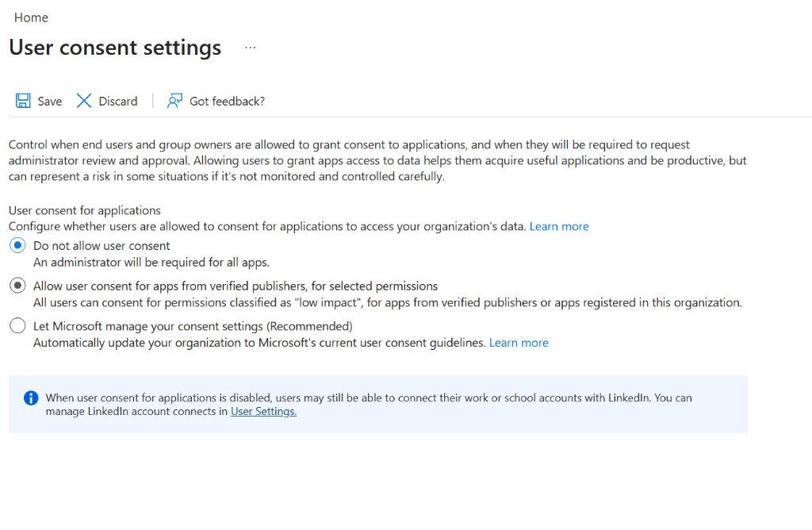Click the Discard button
The image size is (812, 530).
point(107,101)
